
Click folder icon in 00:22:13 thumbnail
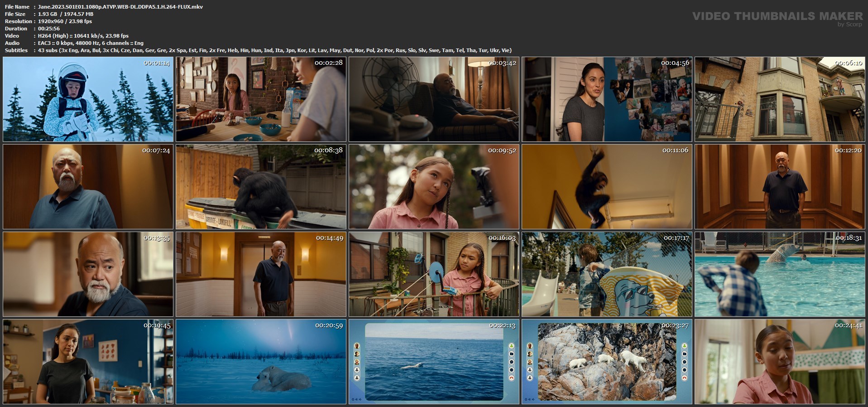512,354
